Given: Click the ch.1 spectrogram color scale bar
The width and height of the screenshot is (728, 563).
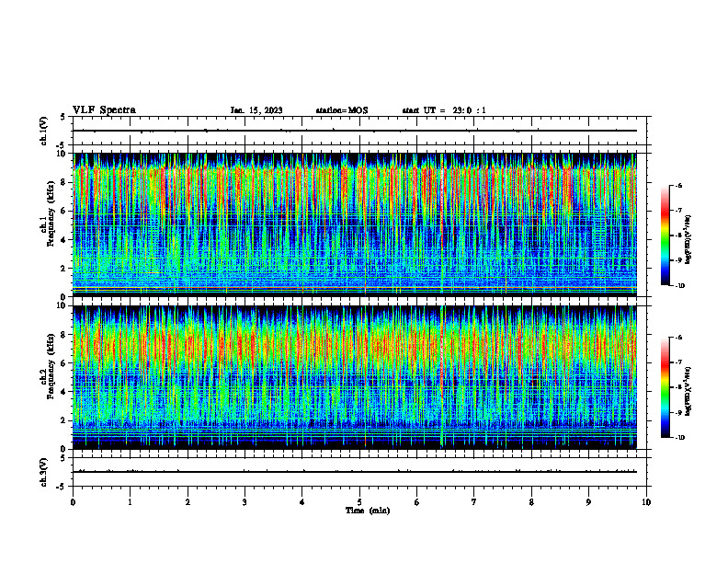Looking at the screenshot, I should pyautogui.click(x=665, y=236).
